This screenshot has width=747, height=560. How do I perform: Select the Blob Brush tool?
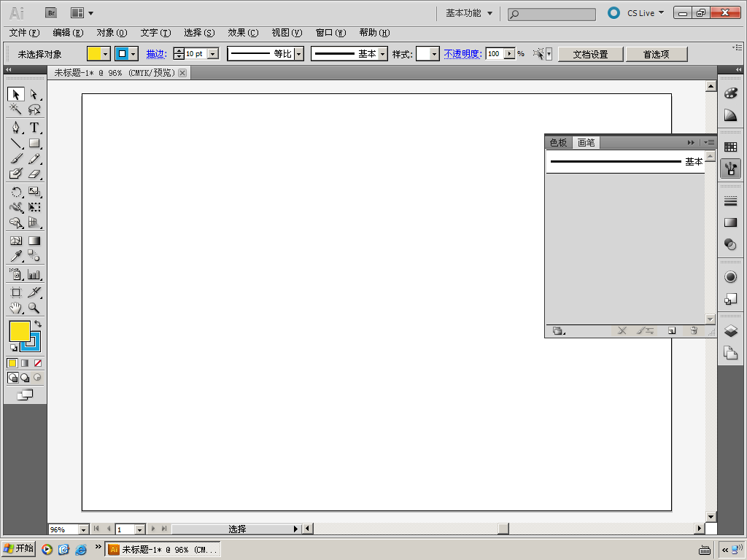pyautogui.click(x=16, y=174)
